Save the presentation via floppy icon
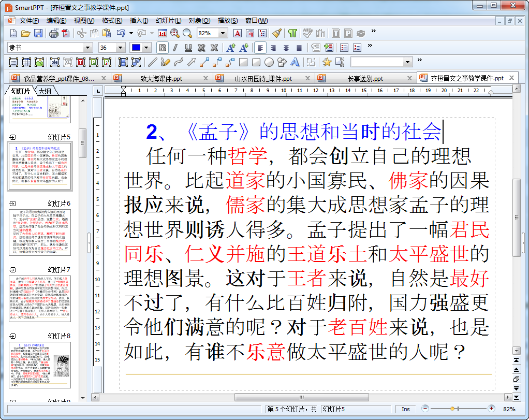529x420 pixels. pos(38,33)
